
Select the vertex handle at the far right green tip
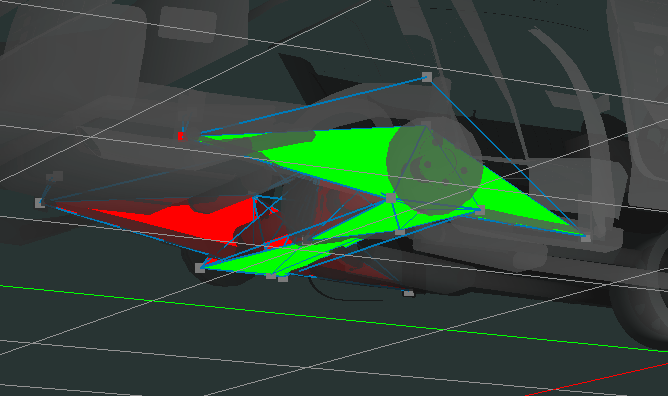coord(586,238)
